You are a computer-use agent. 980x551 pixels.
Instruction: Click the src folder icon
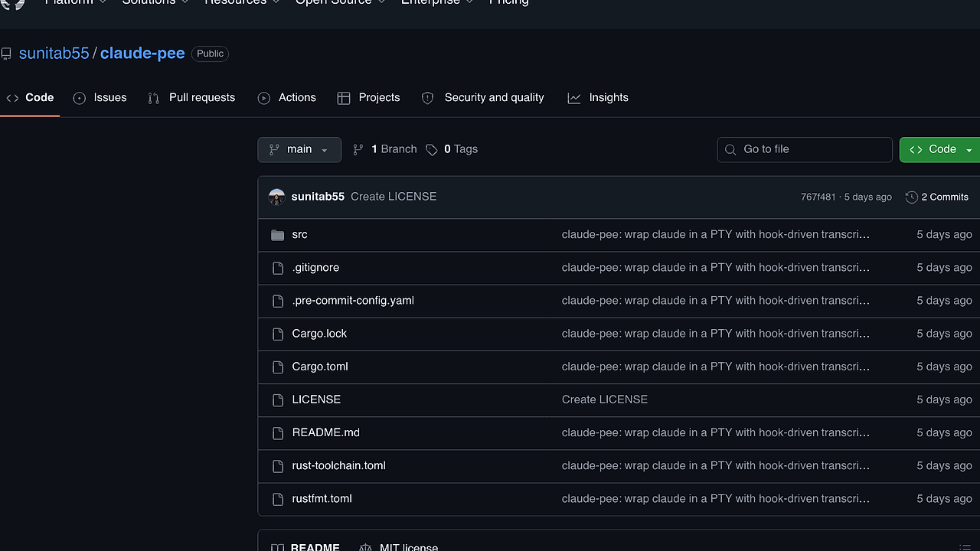point(278,235)
